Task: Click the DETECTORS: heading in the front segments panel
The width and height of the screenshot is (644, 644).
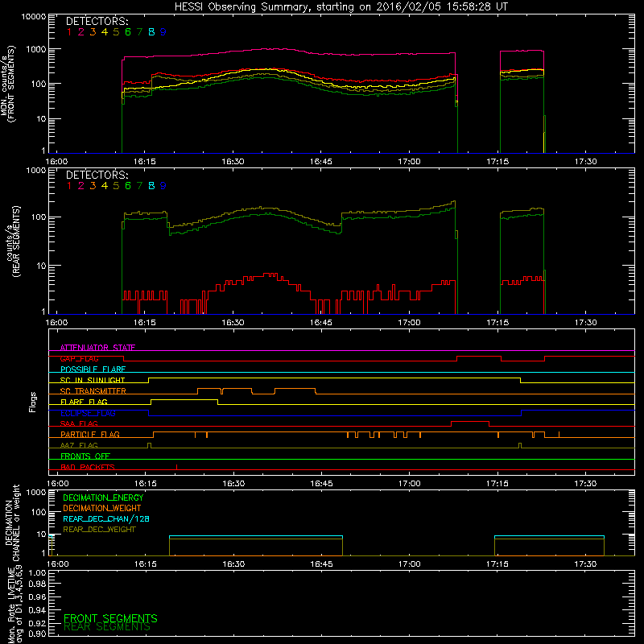Action: [x=97, y=21]
